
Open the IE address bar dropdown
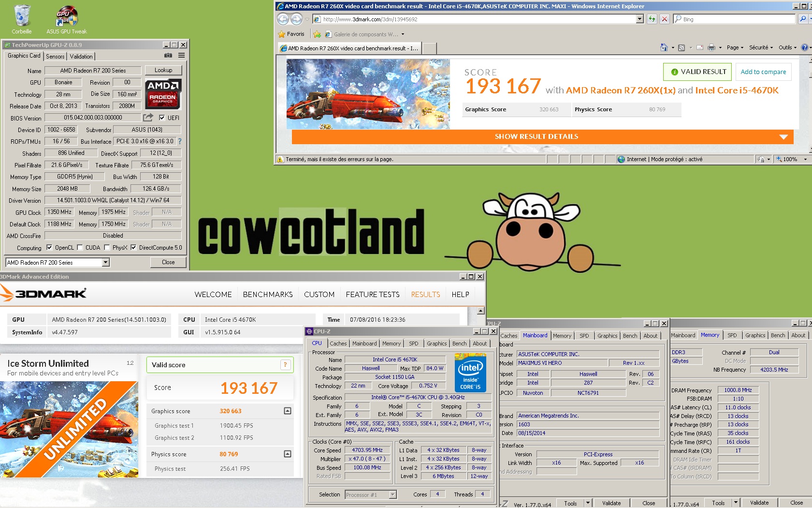tap(640, 19)
